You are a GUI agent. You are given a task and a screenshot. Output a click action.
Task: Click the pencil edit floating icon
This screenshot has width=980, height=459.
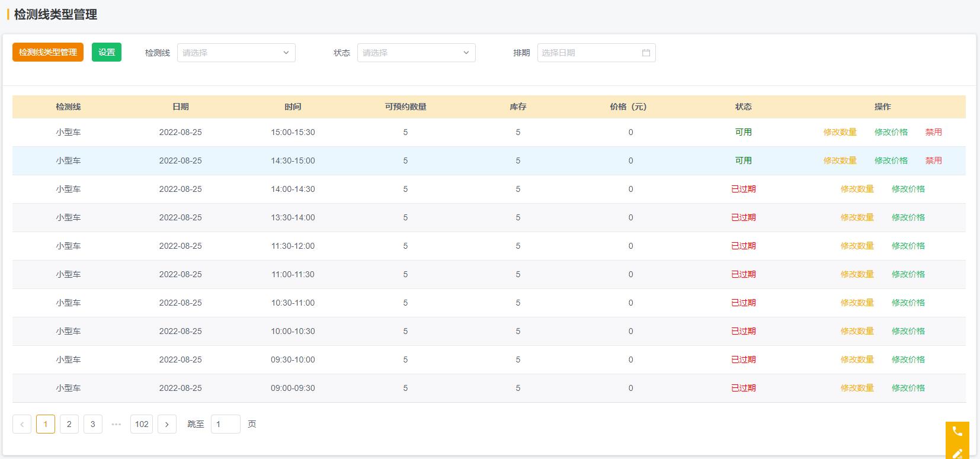click(x=957, y=453)
